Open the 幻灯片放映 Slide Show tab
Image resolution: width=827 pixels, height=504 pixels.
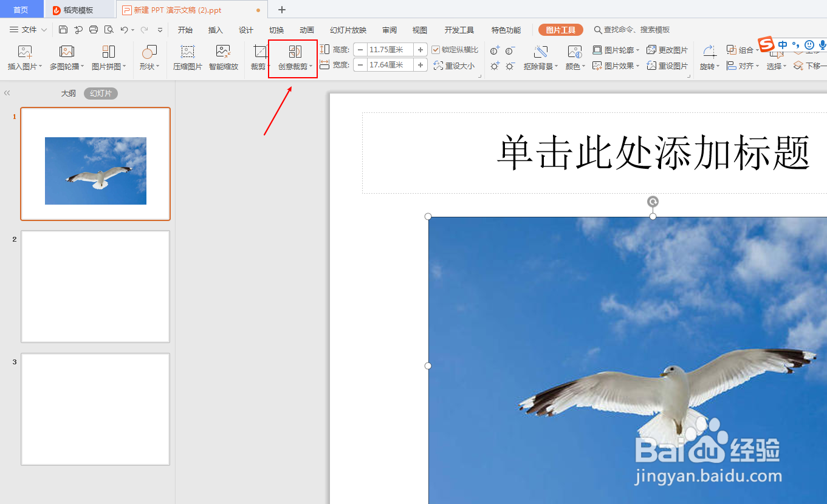tap(348, 30)
